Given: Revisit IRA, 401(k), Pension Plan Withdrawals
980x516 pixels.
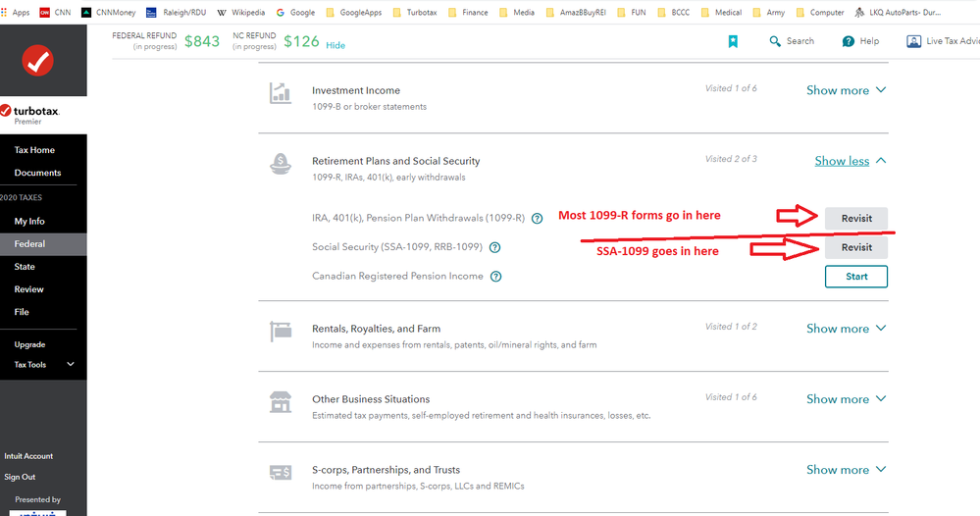Looking at the screenshot, I should coord(856,219).
